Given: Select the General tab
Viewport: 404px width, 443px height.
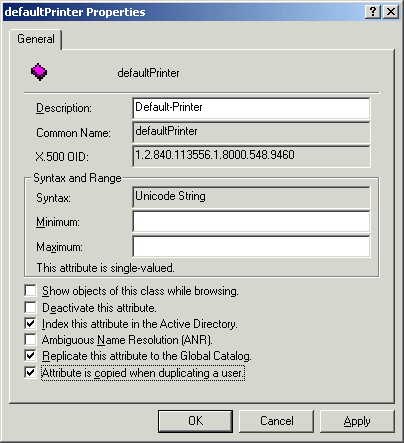Looking at the screenshot, I should pos(36,39).
